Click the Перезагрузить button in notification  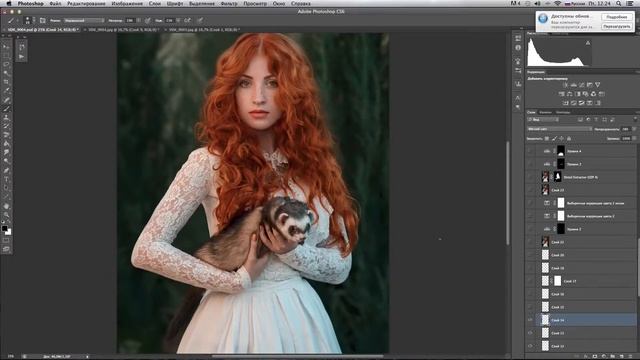(x=617, y=26)
